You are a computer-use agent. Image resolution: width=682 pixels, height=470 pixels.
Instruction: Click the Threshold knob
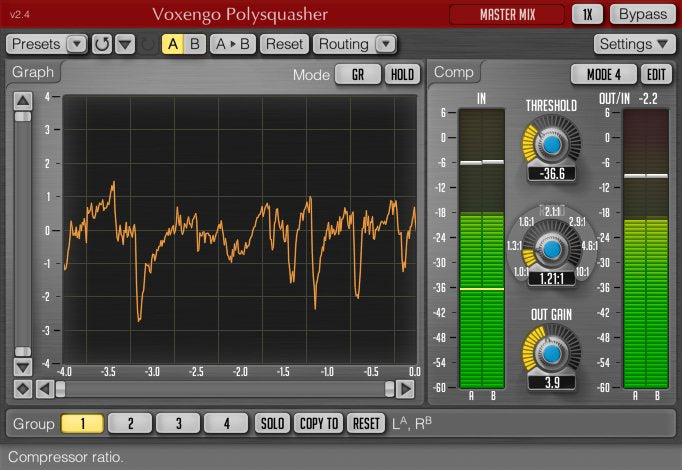[552, 144]
